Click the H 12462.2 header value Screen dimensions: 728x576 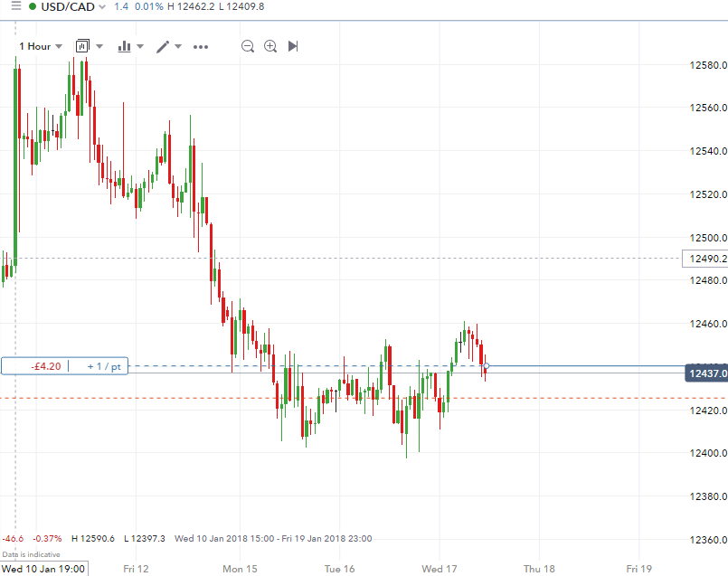pos(192,6)
